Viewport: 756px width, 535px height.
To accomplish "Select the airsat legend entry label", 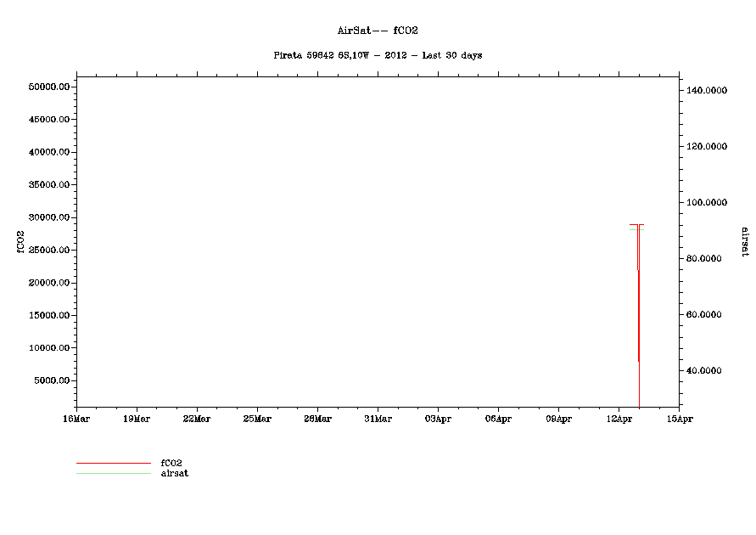I will pyautogui.click(x=175, y=473).
